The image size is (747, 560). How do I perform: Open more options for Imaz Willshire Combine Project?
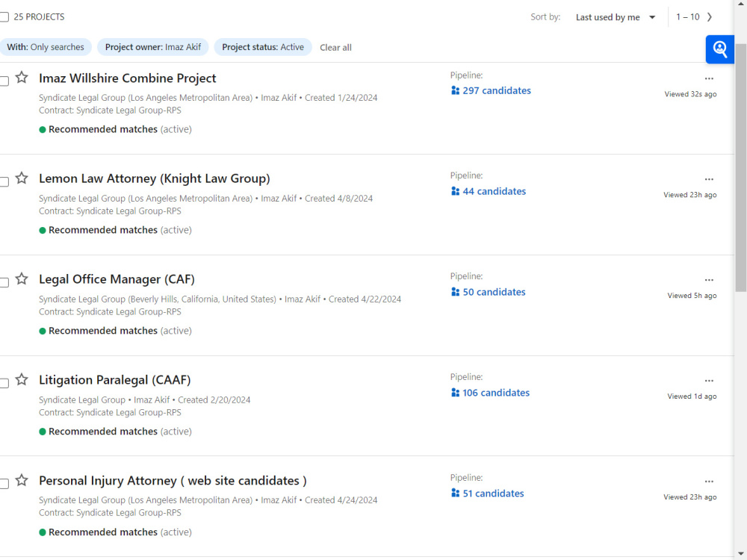[x=709, y=78]
